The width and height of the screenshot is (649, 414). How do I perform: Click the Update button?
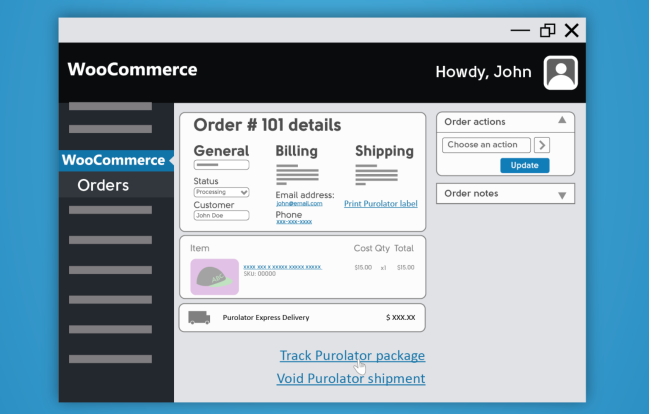tap(524, 165)
